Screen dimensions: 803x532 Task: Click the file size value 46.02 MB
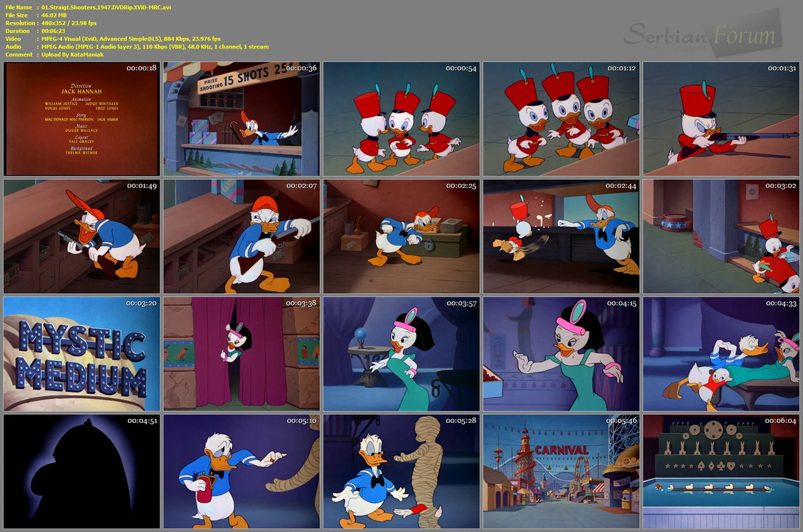pos(55,15)
